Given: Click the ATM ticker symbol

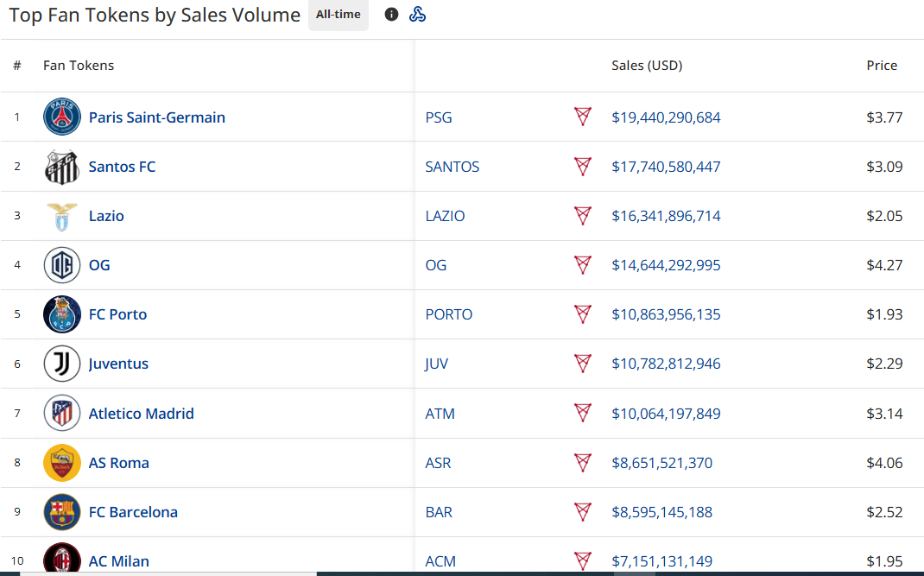Looking at the screenshot, I should click(x=440, y=414).
